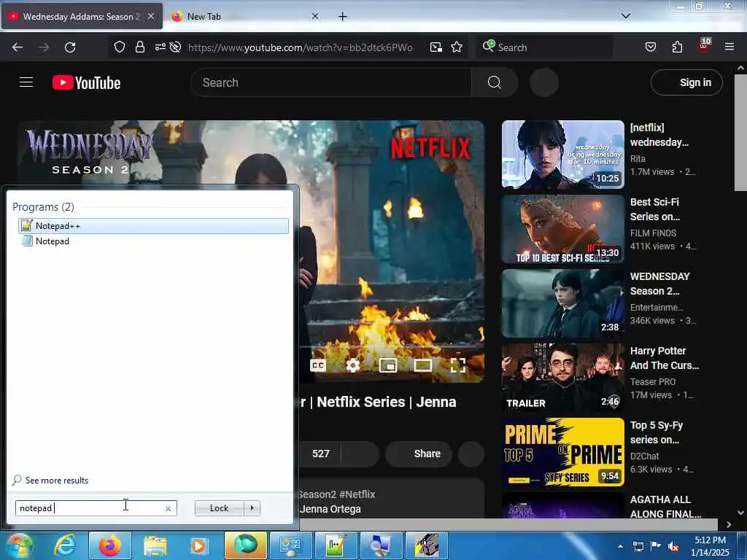Image resolution: width=747 pixels, height=560 pixels.
Task: Launch Windows Media Player from taskbar
Action: [x=198, y=545]
